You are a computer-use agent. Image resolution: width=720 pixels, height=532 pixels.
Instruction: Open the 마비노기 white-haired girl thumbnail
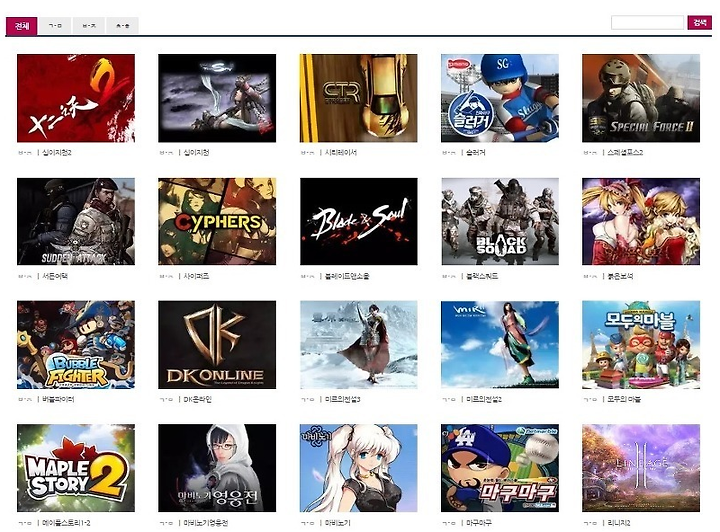tap(359, 468)
